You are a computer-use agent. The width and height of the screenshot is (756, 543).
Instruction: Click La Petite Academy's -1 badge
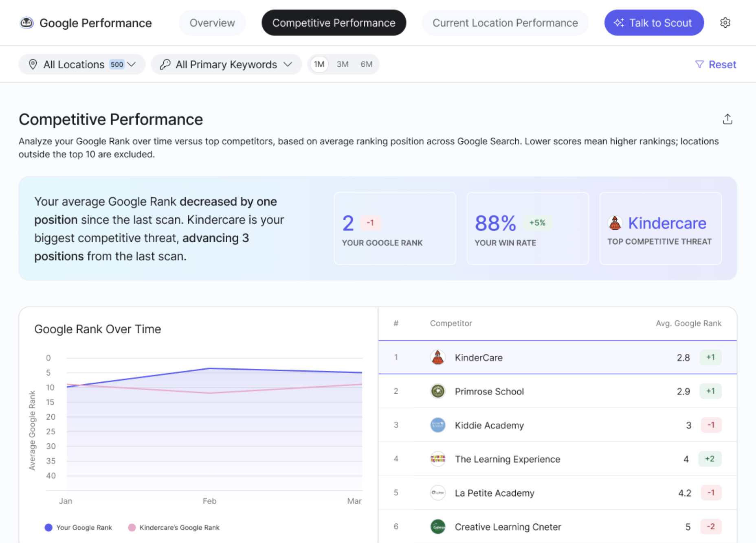click(711, 493)
